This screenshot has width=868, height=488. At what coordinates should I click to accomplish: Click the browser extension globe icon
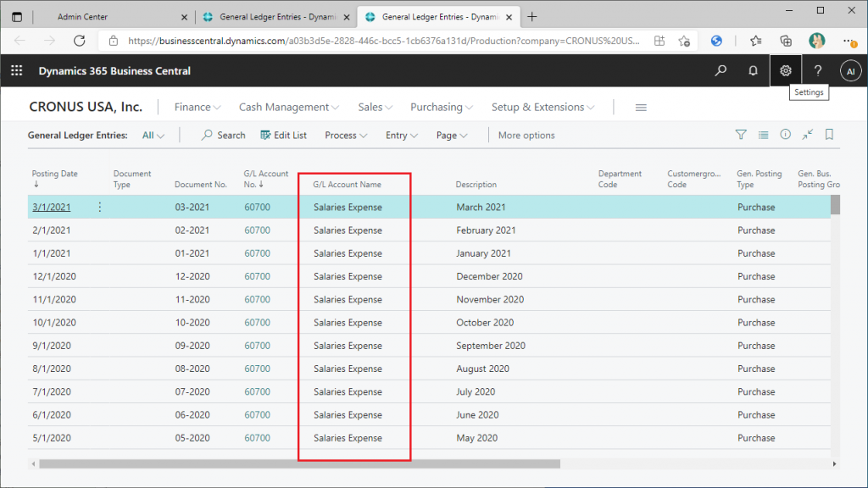(x=716, y=41)
